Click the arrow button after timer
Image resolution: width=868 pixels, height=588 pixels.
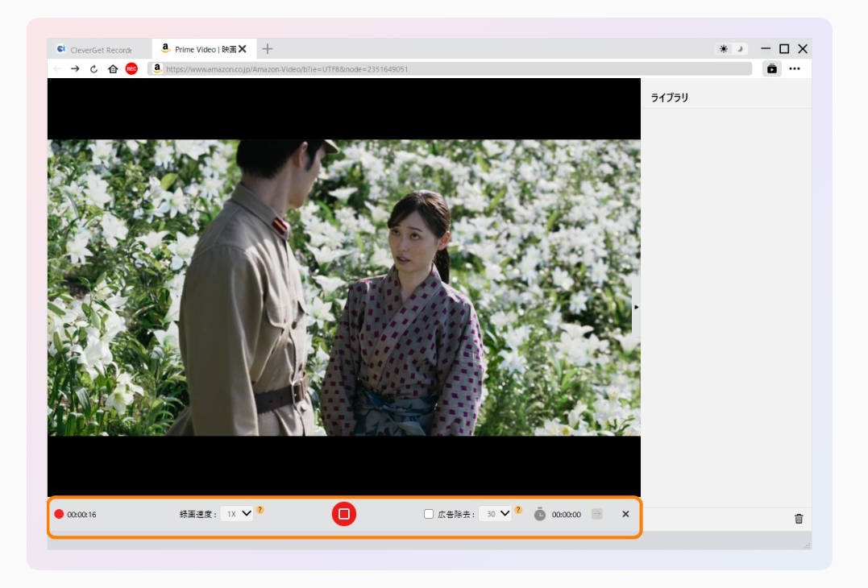(596, 514)
